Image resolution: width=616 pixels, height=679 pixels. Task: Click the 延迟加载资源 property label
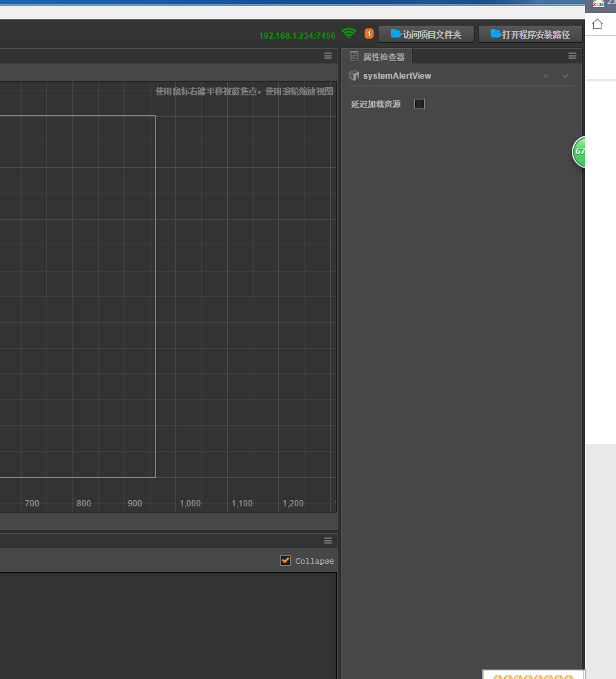376,104
